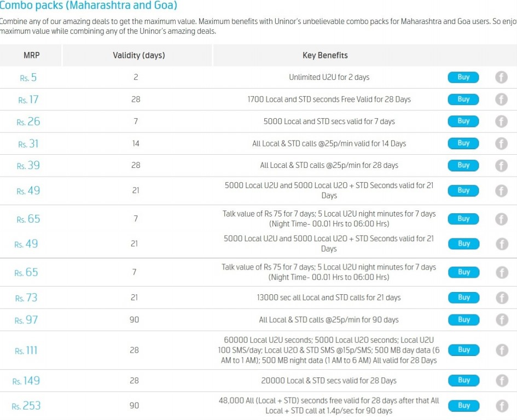Viewport: 517px width, 420px height.
Task: Click Facebook icon for Rs. 149 pack
Action: (x=501, y=381)
